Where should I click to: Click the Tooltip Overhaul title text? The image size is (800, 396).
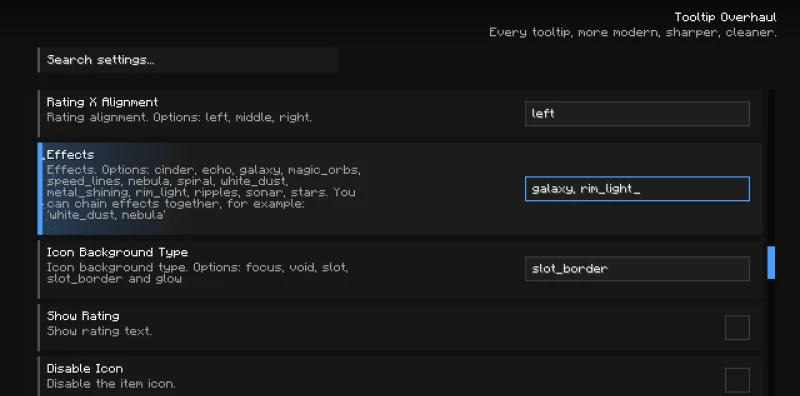point(726,17)
